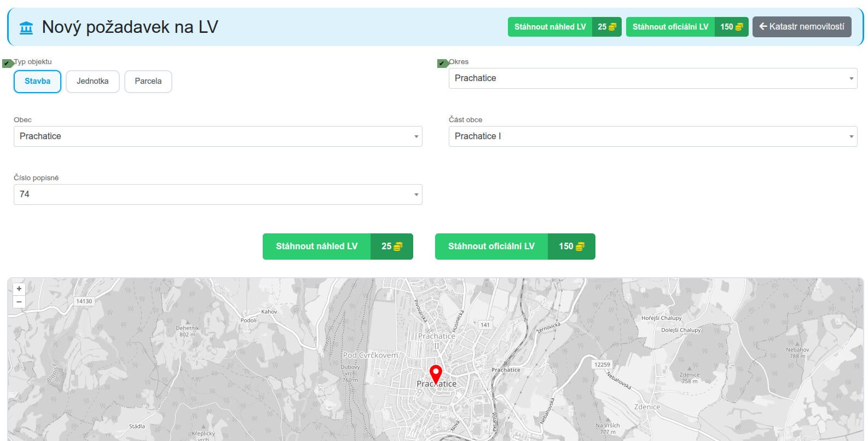Click the bank building icon in header
Viewport: 868px width, 441px height.
(x=26, y=27)
